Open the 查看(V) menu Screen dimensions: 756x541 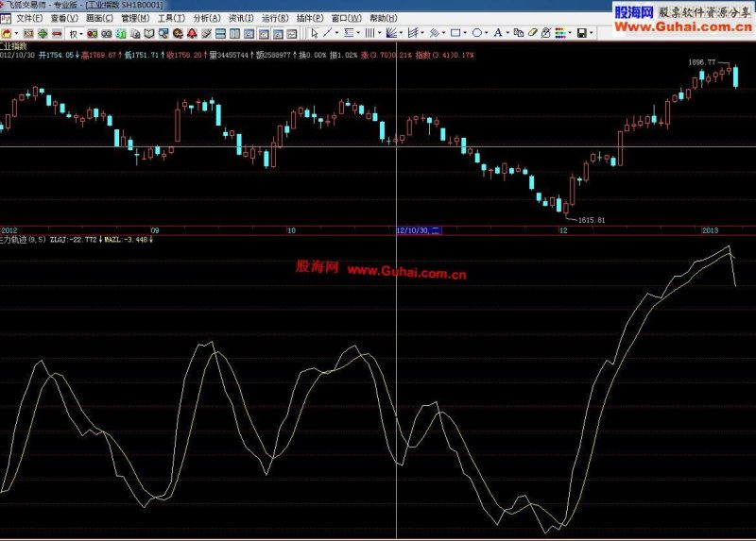point(64,18)
